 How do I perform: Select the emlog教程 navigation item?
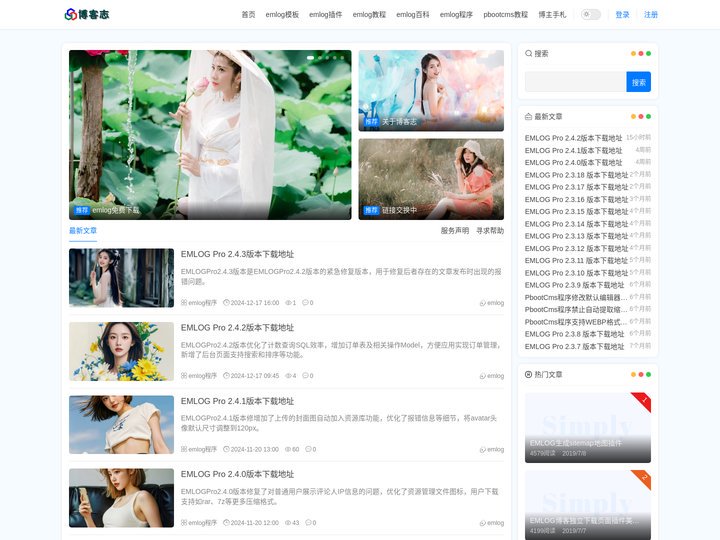[369, 14]
